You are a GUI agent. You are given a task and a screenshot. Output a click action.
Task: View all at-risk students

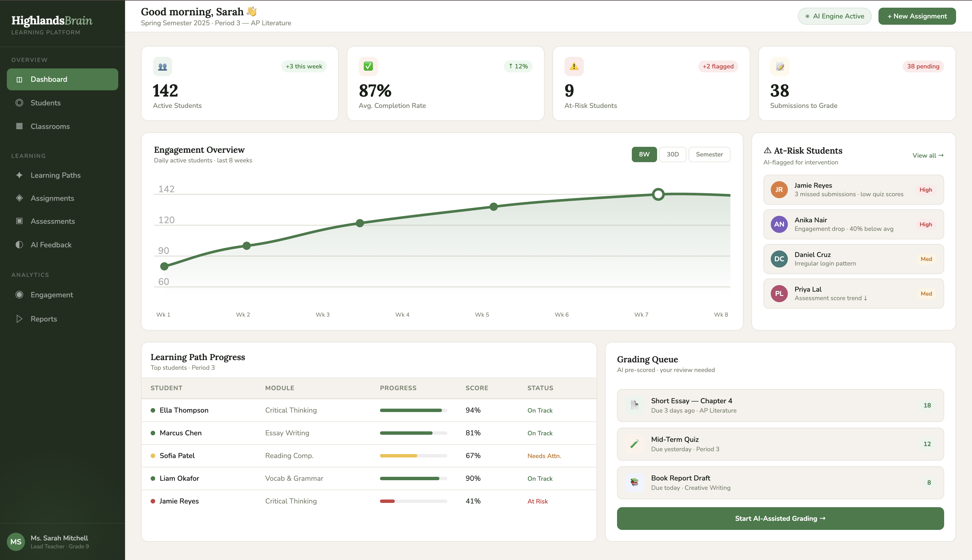click(x=928, y=155)
